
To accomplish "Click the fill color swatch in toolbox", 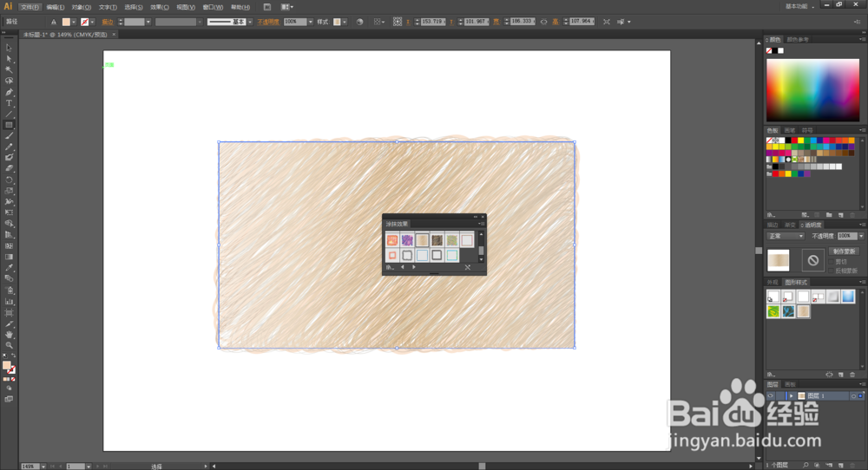I will tap(7, 365).
